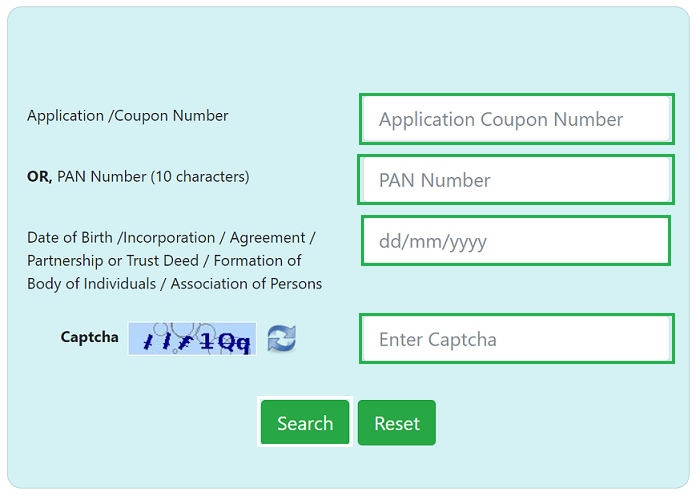Refresh the captcha image
Screen dimensions: 700x500
[x=282, y=339]
